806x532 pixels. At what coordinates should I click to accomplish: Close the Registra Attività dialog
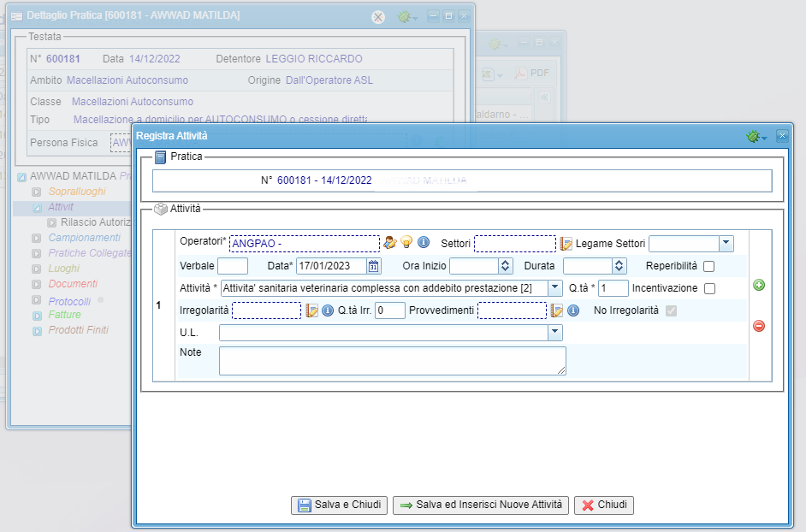tap(782, 136)
